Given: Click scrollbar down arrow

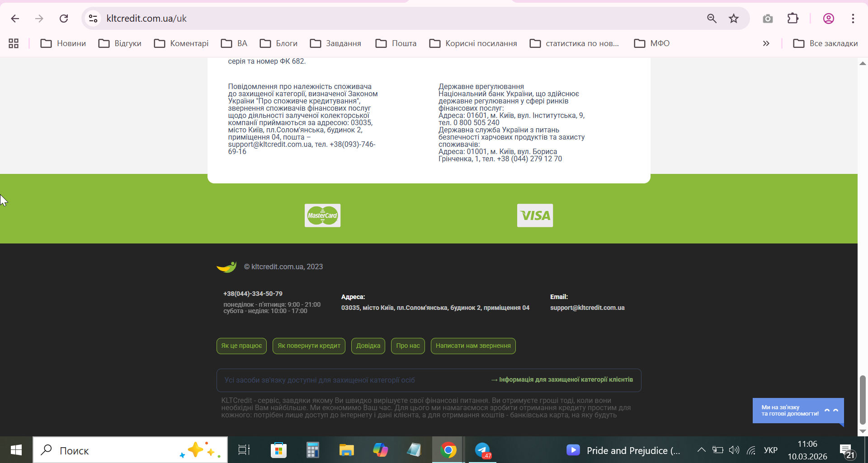Looking at the screenshot, I should (863, 431).
